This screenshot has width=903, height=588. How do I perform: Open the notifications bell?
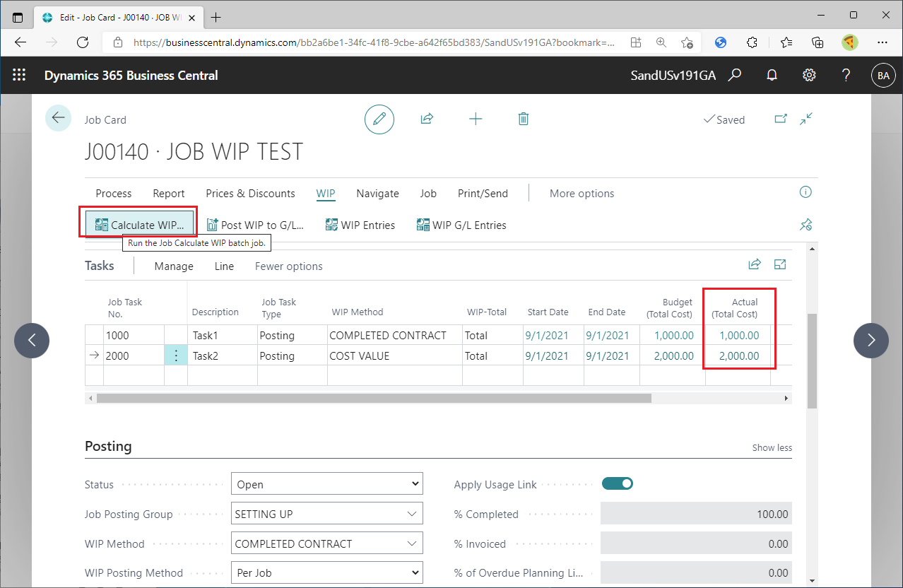click(772, 75)
